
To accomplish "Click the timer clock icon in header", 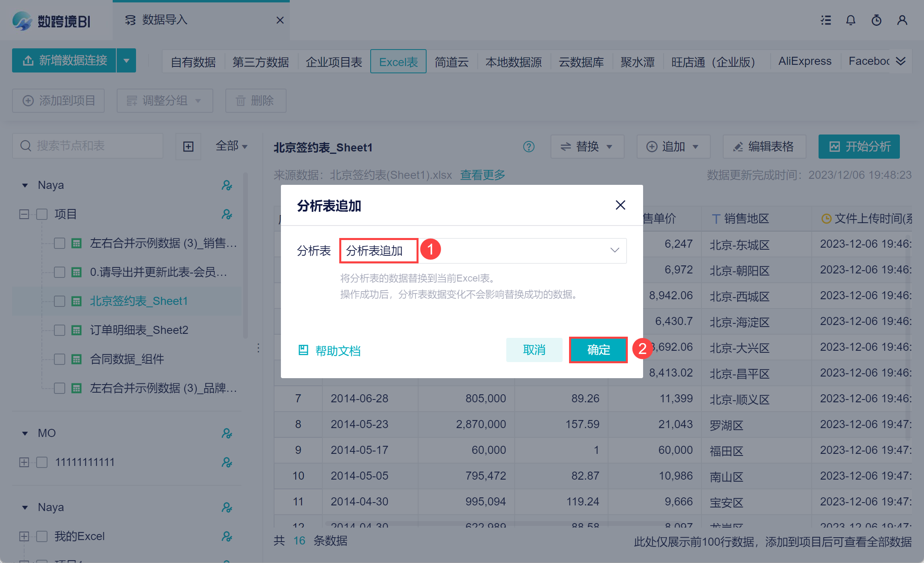I will 876,20.
